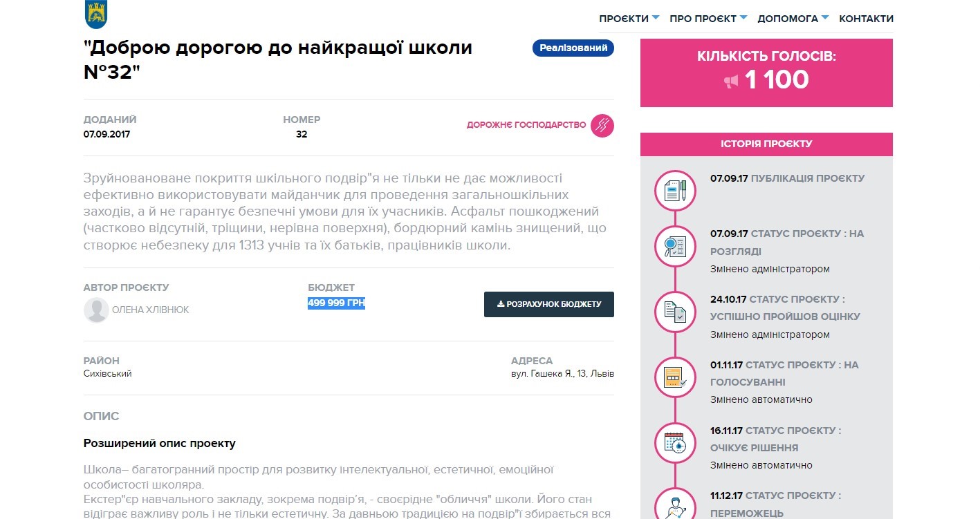Expand the ДОПОМОГА dropdown menu

[793, 19]
